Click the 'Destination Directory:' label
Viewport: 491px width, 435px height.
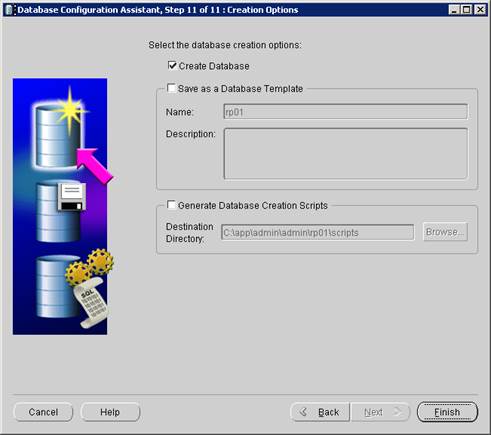pos(190,233)
